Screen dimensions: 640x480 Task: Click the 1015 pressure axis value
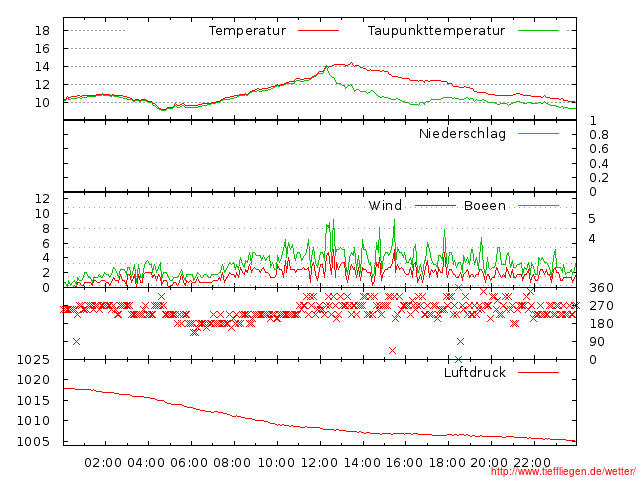[x=33, y=400]
